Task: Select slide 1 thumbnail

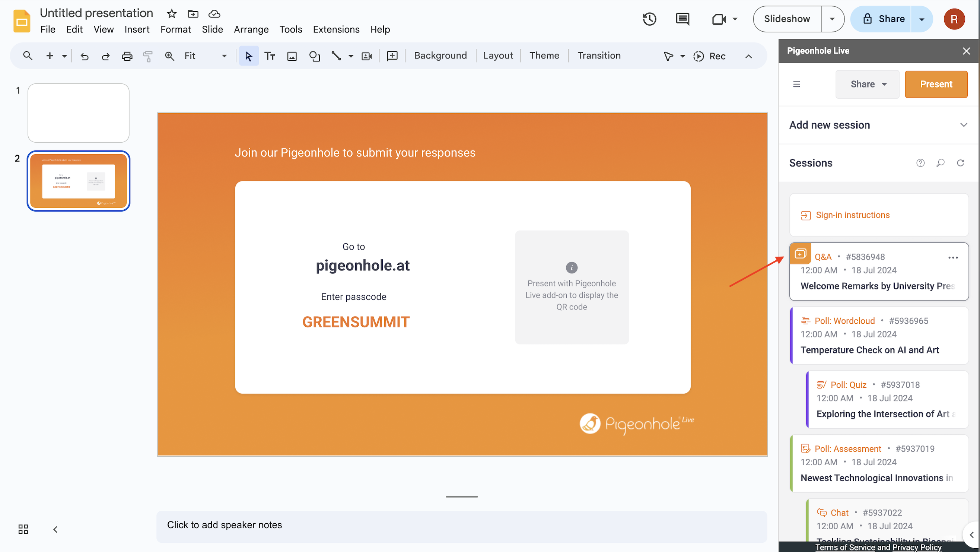Action: pos(78,113)
